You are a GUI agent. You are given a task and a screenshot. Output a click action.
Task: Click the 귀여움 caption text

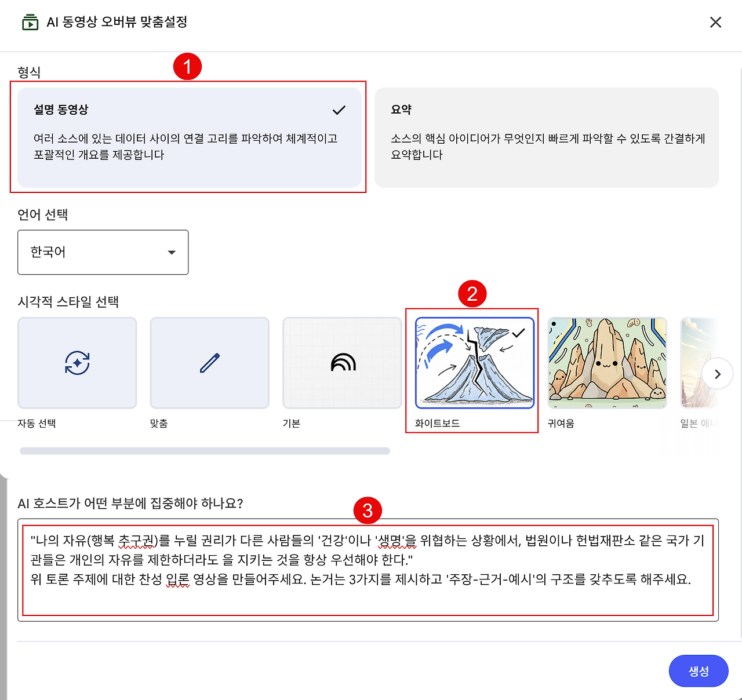pos(561,424)
